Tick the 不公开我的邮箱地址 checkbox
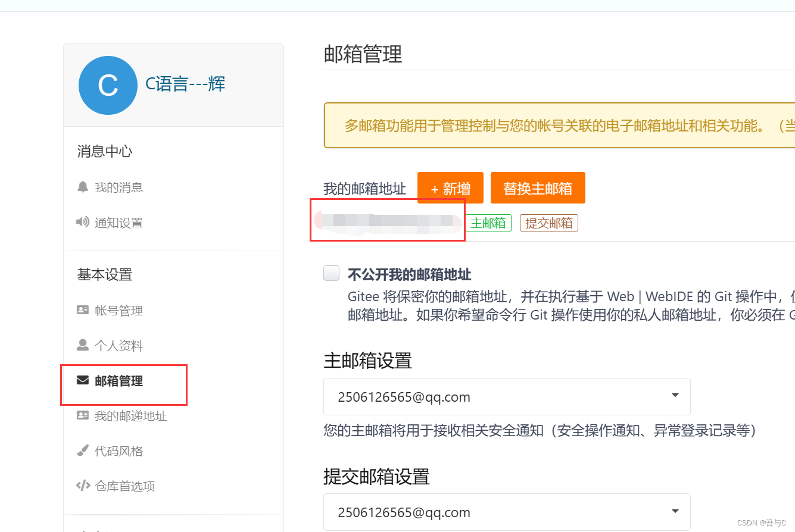Viewport: 795px width, 532px height. (331, 273)
